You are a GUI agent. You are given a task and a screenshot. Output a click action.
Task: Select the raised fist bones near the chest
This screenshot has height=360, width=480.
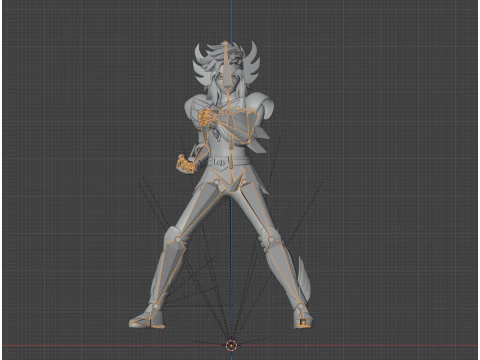[x=207, y=117]
